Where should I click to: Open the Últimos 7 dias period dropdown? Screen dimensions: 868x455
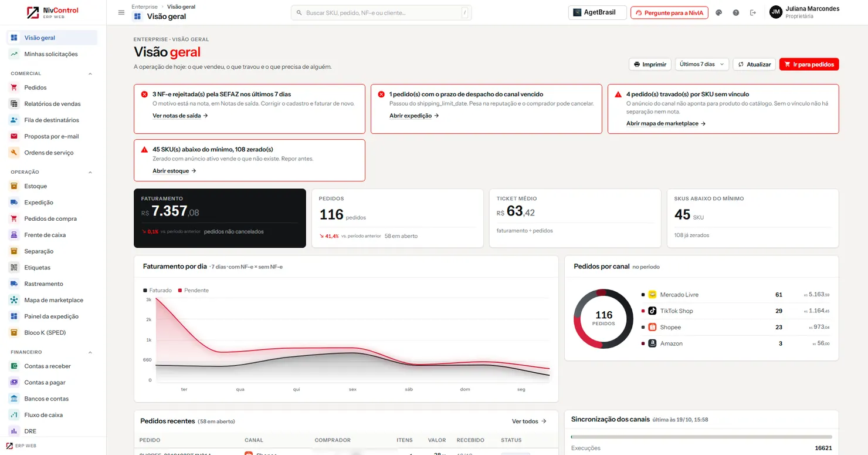701,64
